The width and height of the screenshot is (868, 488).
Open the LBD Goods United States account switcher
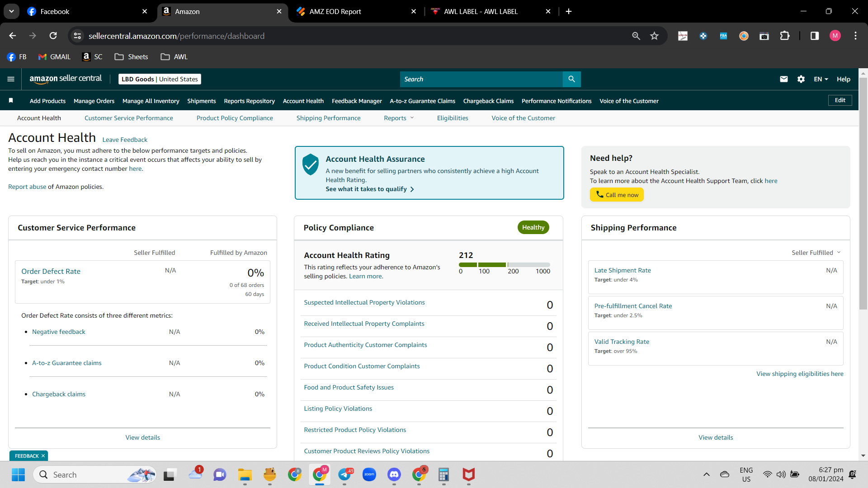pyautogui.click(x=160, y=79)
